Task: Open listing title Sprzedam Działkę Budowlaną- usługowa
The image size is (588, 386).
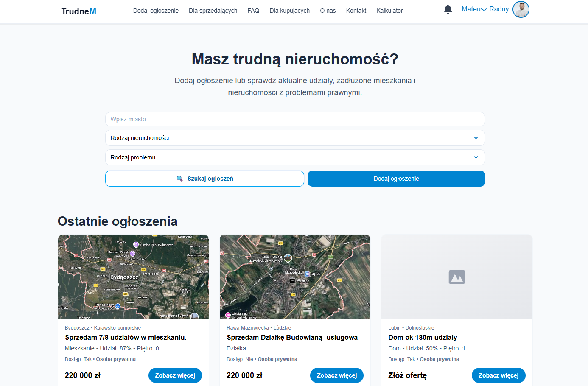Action: (292, 338)
